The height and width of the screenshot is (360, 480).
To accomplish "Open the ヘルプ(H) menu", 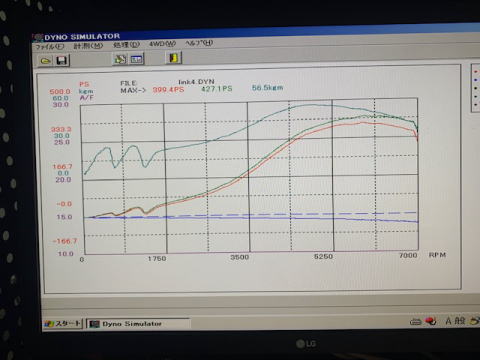I will tap(199, 43).
